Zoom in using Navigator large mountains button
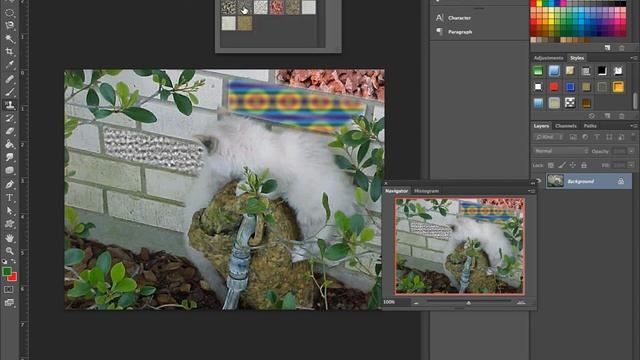Viewport: 640px width, 360px height. [521, 302]
